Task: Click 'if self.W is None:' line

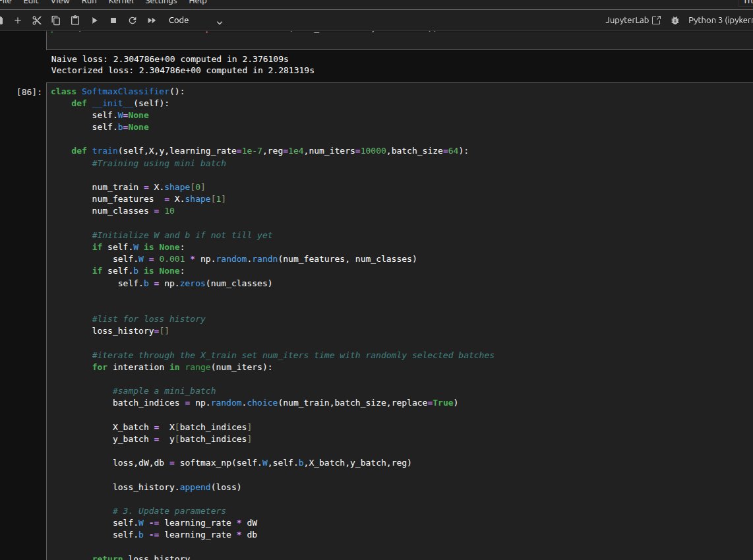Action: [x=138, y=247]
